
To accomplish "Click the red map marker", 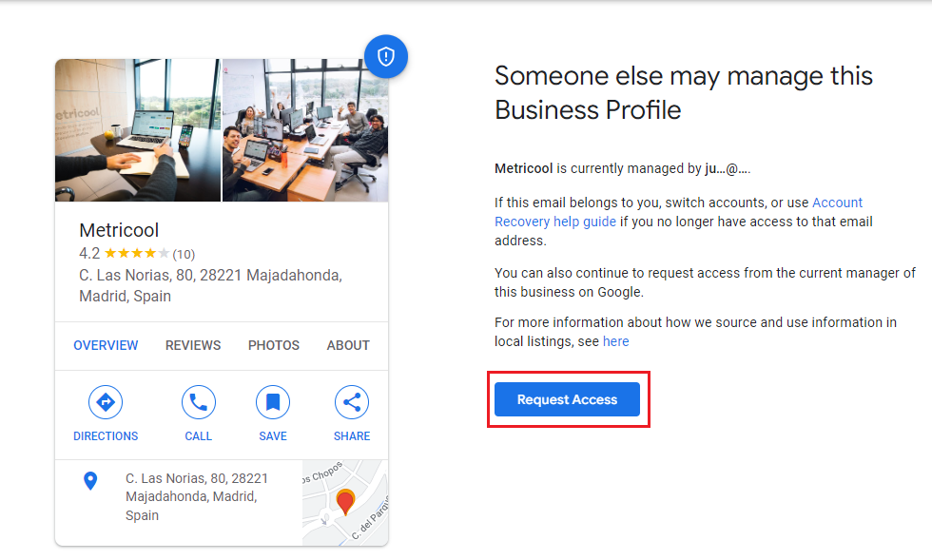I will coord(345,501).
